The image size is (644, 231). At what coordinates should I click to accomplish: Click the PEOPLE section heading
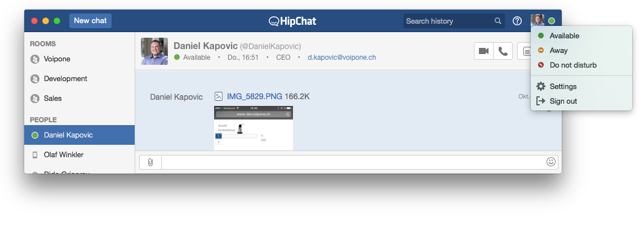pos(43,120)
